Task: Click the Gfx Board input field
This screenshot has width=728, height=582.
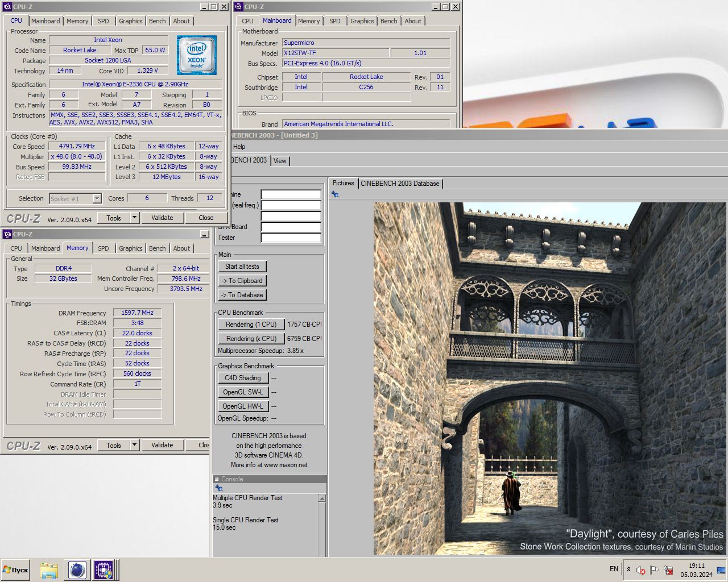Action: 291,227
